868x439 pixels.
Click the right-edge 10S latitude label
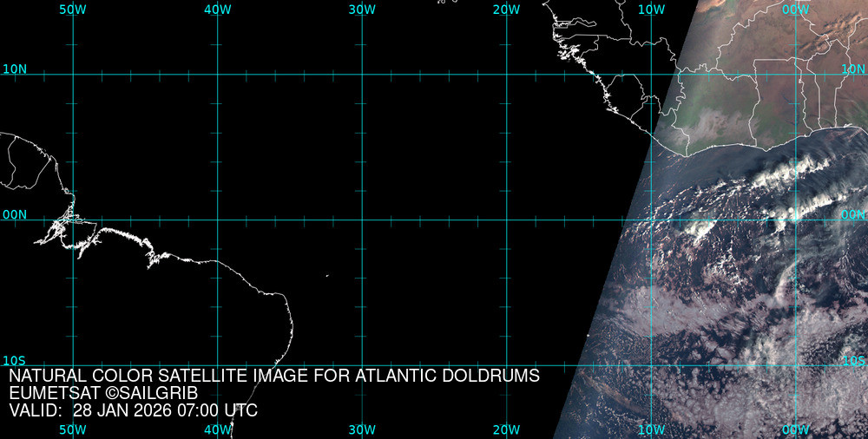pyautogui.click(x=854, y=360)
